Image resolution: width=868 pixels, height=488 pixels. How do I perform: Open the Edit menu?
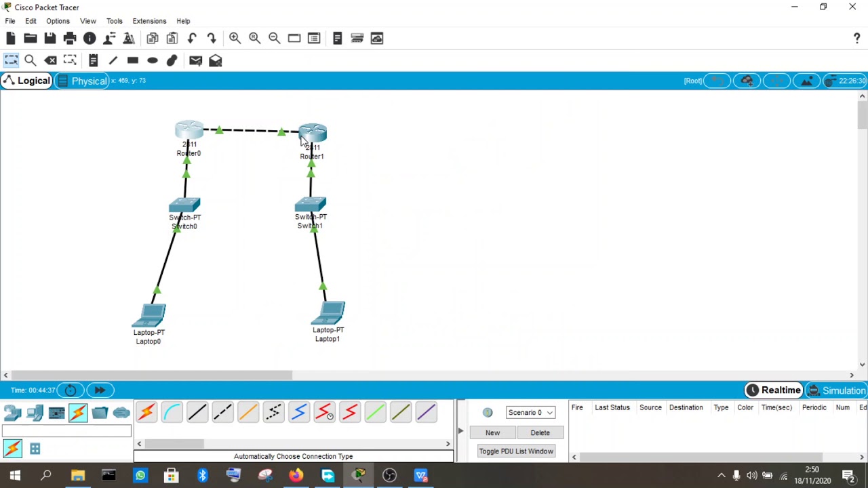click(x=31, y=21)
